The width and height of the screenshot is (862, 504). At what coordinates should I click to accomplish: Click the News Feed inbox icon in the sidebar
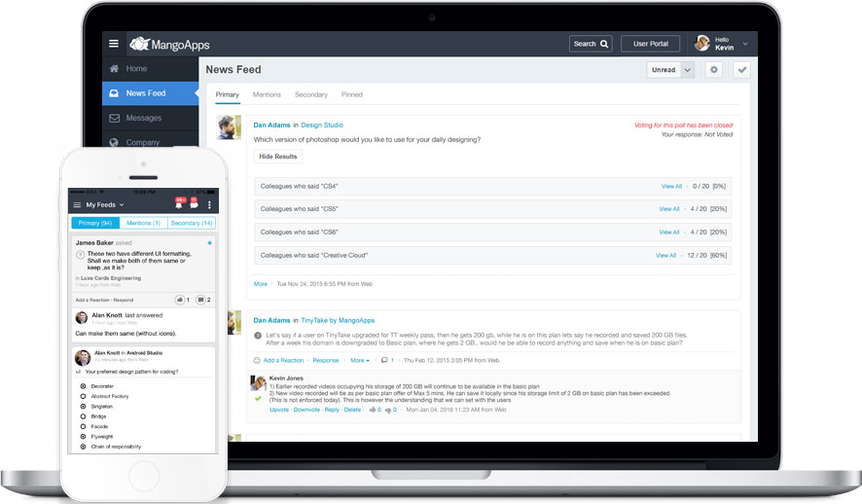(x=114, y=93)
